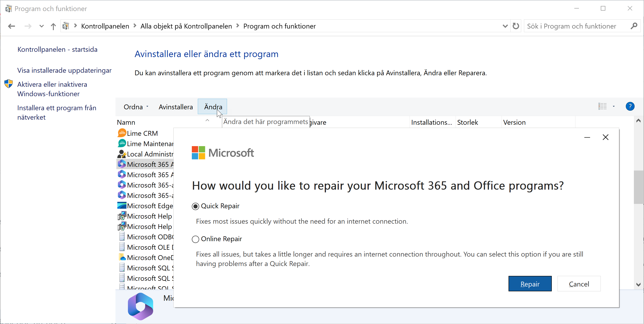
Task: Expand chevron before Kontrollpanelen breadcrumb
Action: (x=75, y=26)
